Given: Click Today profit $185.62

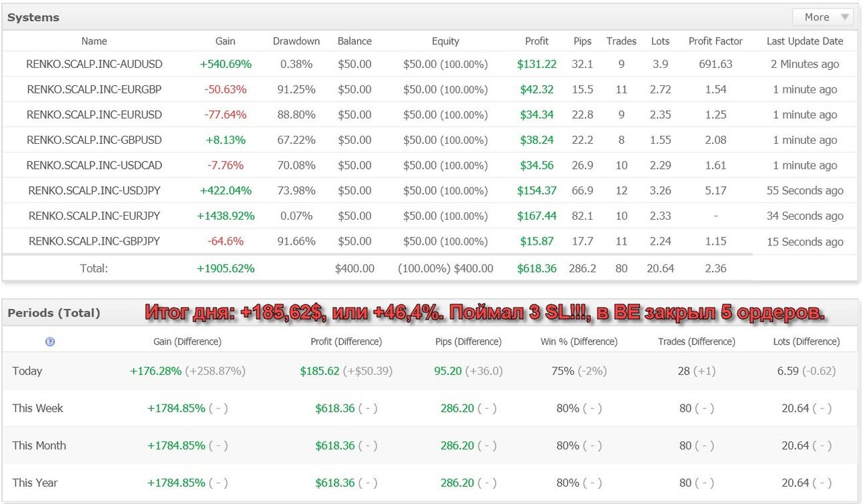Looking at the screenshot, I should pyautogui.click(x=320, y=371).
